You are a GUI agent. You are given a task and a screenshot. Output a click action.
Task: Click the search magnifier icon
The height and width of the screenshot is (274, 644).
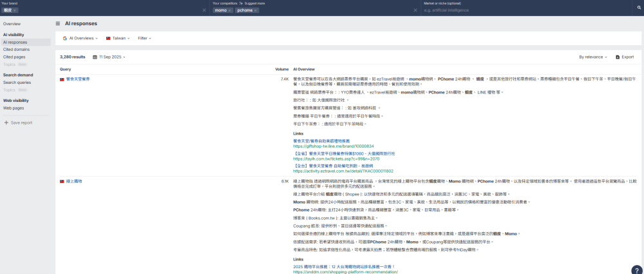[638, 7]
